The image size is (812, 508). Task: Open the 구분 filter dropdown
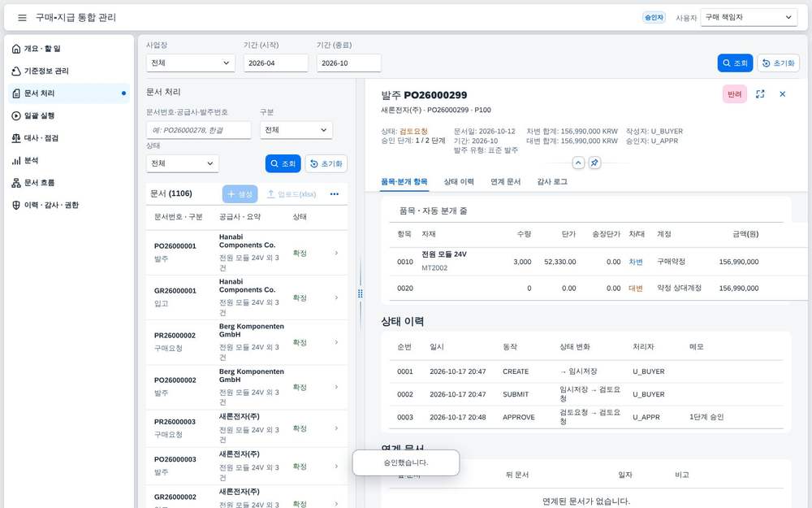coord(296,130)
